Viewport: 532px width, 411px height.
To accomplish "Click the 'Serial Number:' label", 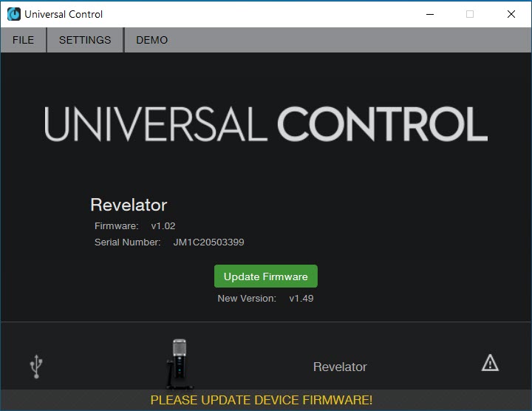I will (128, 242).
